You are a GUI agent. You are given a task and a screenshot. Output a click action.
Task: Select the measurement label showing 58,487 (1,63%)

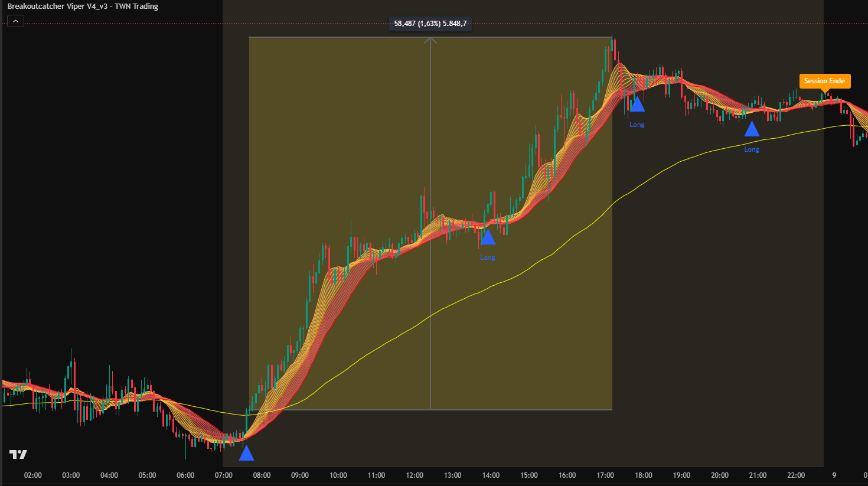[x=430, y=24]
